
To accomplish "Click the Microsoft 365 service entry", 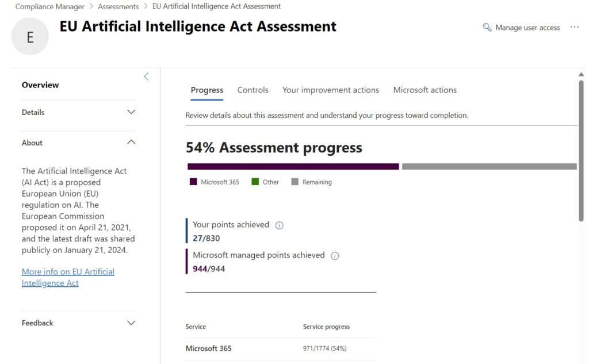I will click(x=208, y=348).
